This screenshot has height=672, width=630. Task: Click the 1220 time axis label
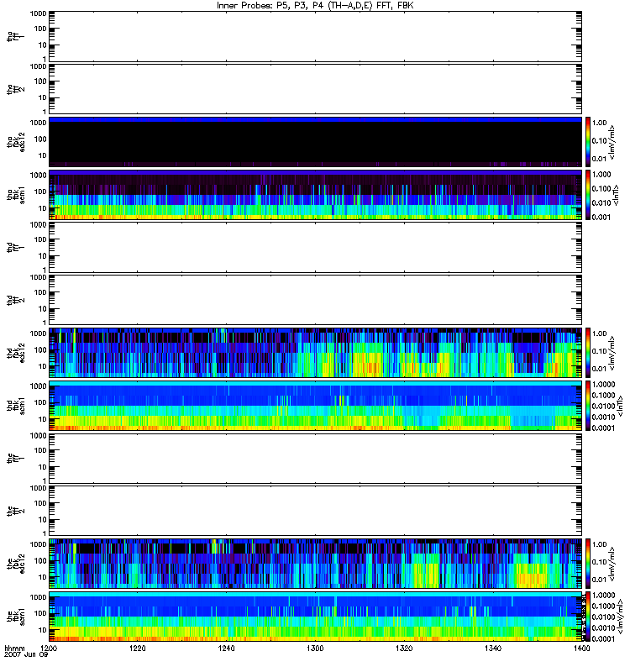click(x=138, y=648)
